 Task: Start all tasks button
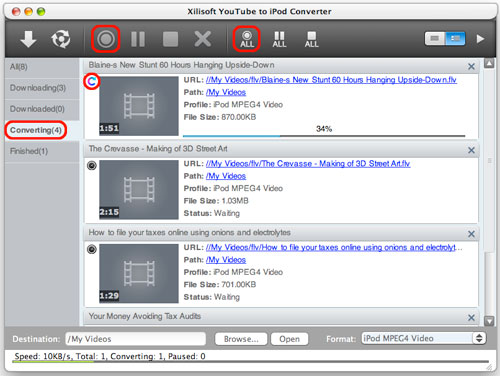tap(247, 39)
